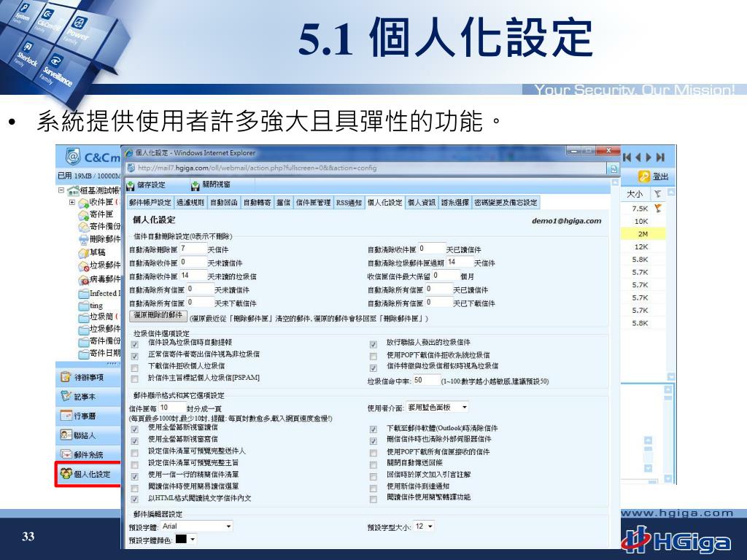Click 復原刪除的郵件 button
The image size is (747, 560).
tap(158, 316)
